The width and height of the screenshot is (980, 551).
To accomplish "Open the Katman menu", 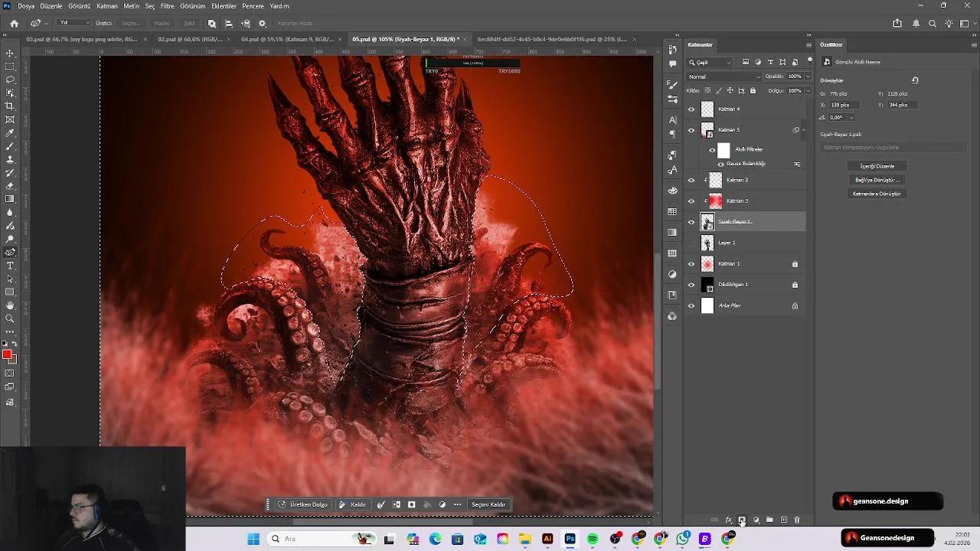I will (x=107, y=6).
